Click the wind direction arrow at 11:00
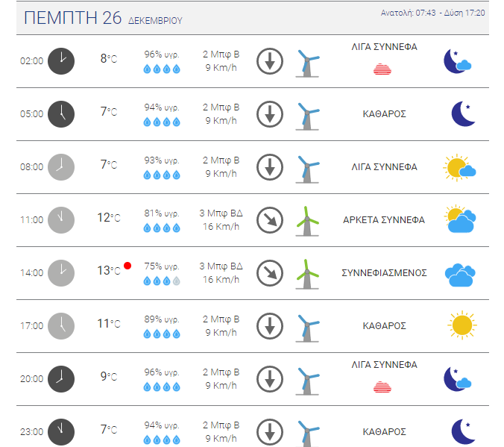This screenshot has width=504, height=447. tap(270, 220)
